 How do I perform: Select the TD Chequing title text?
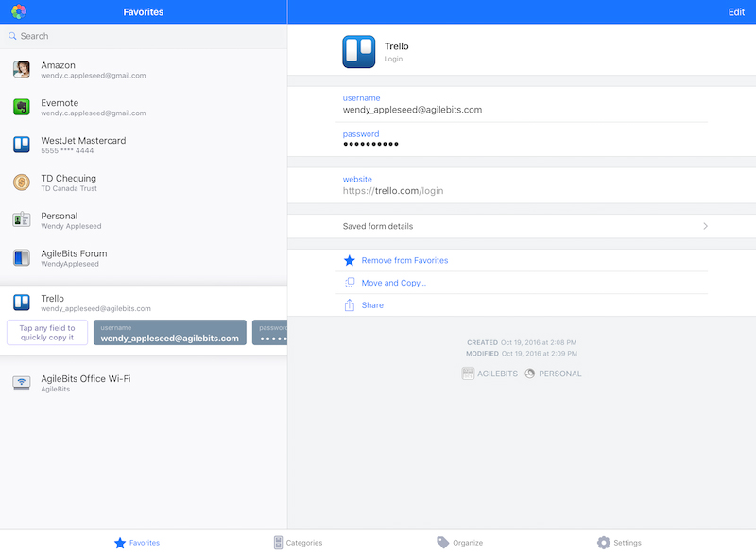[x=68, y=179]
